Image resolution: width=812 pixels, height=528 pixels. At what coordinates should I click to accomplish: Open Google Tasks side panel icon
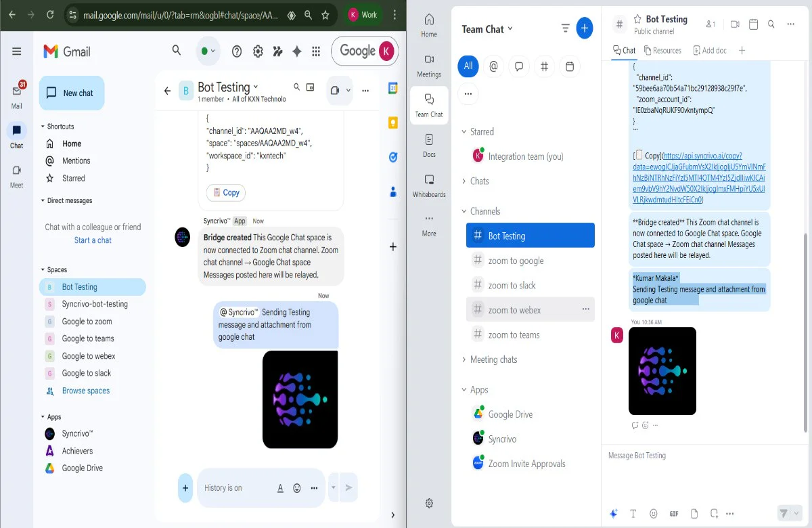(392, 157)
